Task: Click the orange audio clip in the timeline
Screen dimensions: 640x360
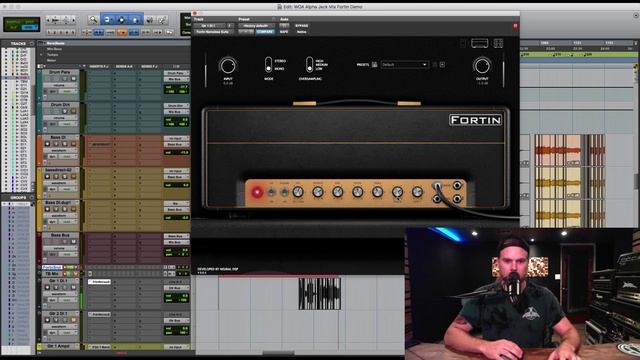Action: (558, 150)
